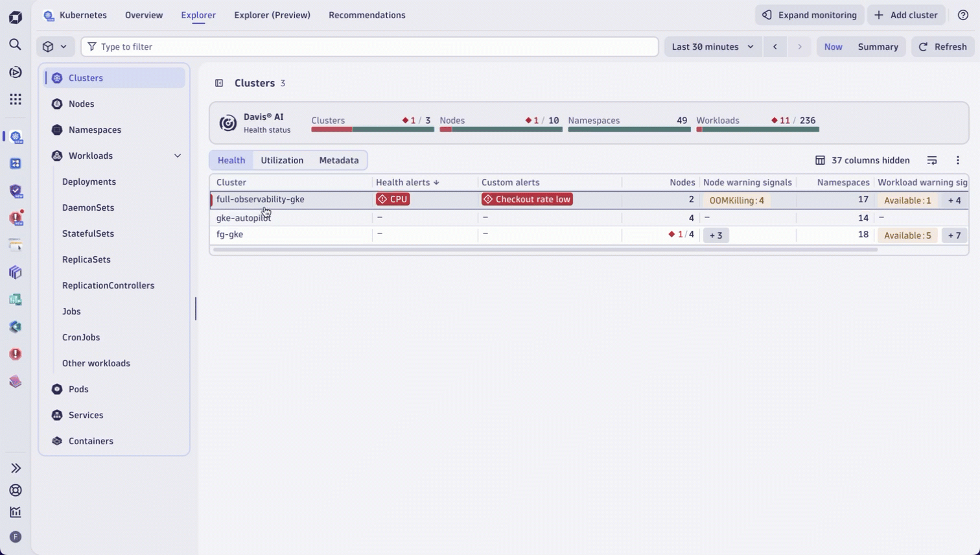Click the Clusters health status bar
The image size is (980, 555).
tap(373, 130)
